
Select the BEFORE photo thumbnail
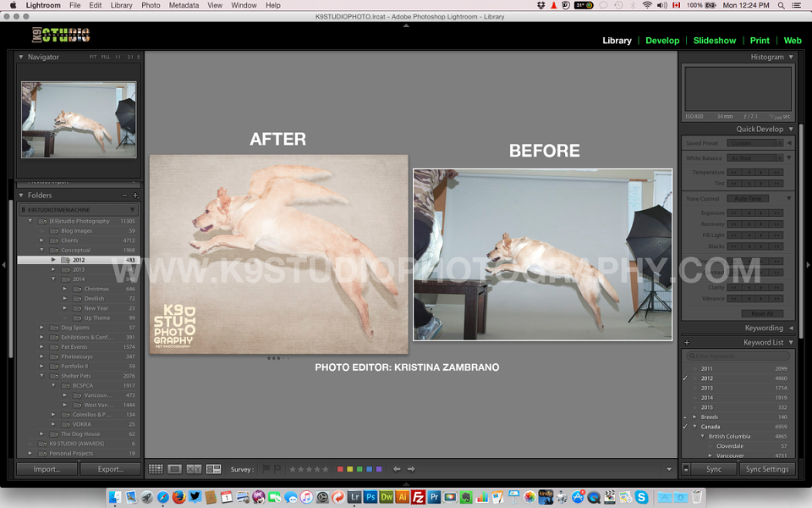click(543, 255)
